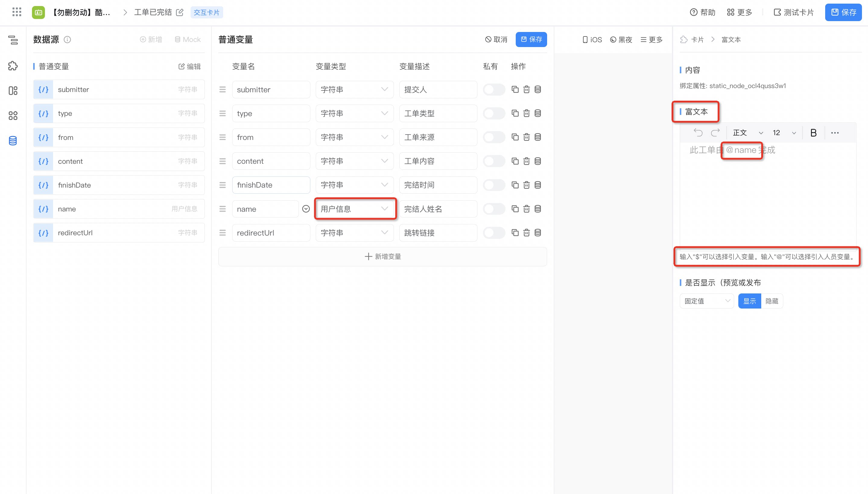Open more options in rich text toolbar
Image resolution: width=868 pixels, height=494 pixels.
[835, 133]
